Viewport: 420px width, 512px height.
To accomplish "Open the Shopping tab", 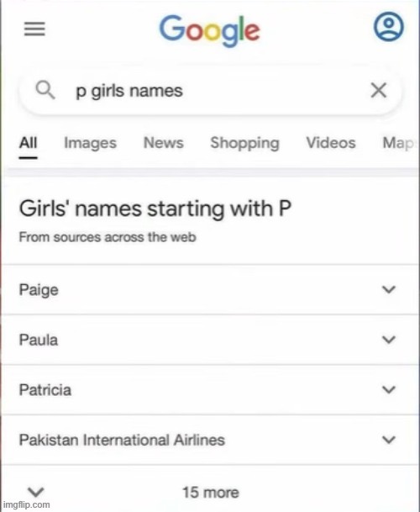I will [244, 144].
